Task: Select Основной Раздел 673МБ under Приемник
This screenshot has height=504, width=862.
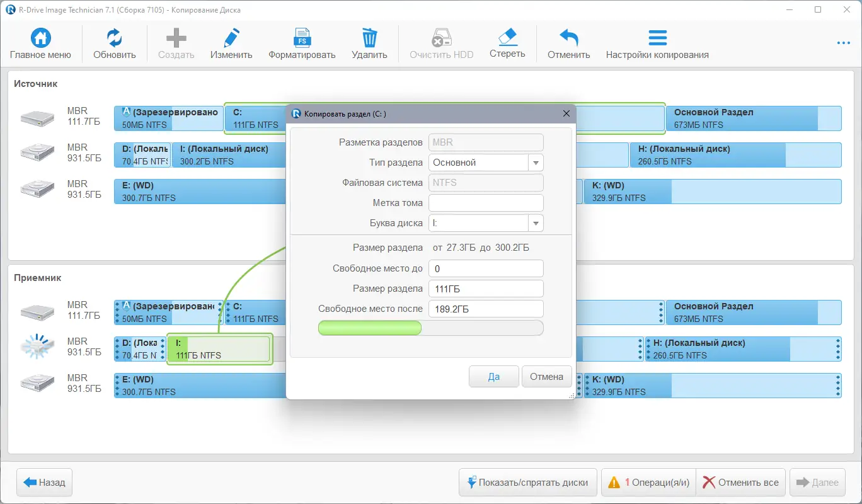Action: click(753, 312)
